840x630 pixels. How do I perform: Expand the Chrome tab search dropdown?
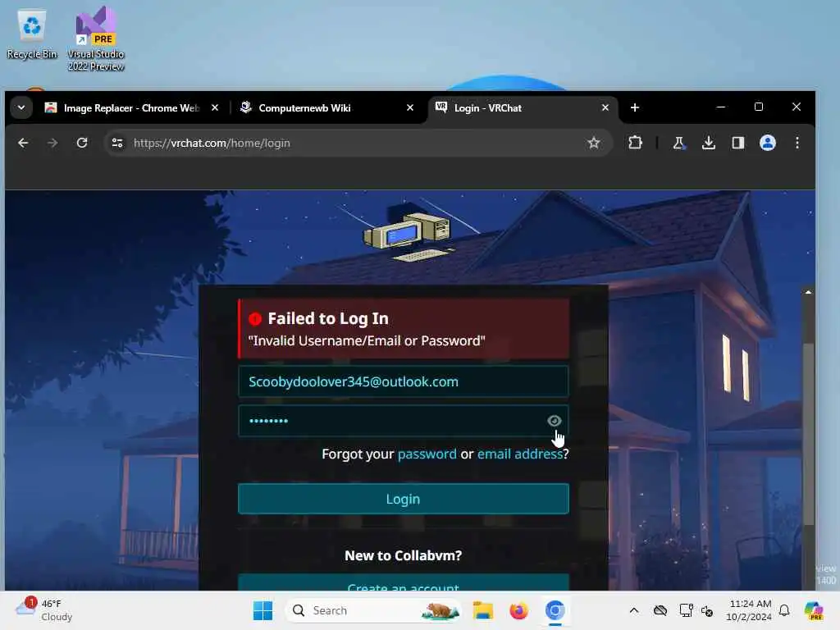coord(21,107)
